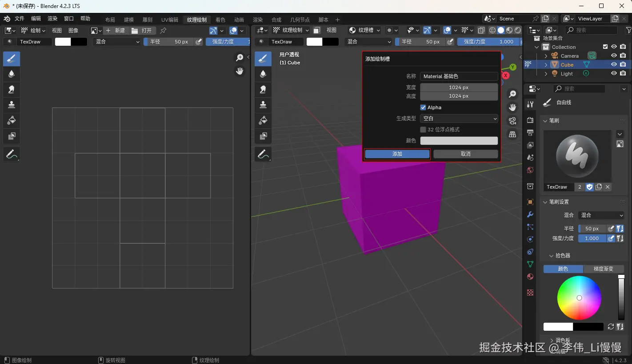632x364 pixels.
Task: Open the View Layer properties tab
Action: click(x=530, y=145)
